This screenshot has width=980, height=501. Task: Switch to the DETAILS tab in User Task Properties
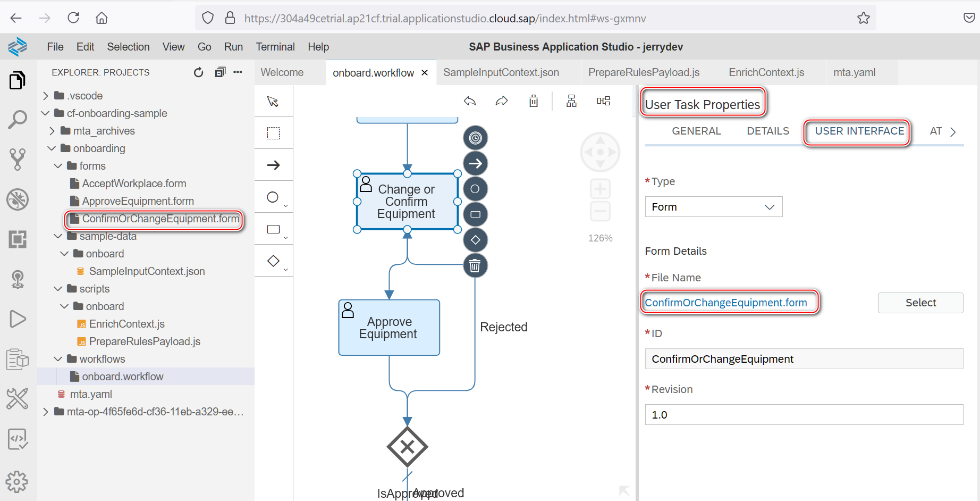767,131
